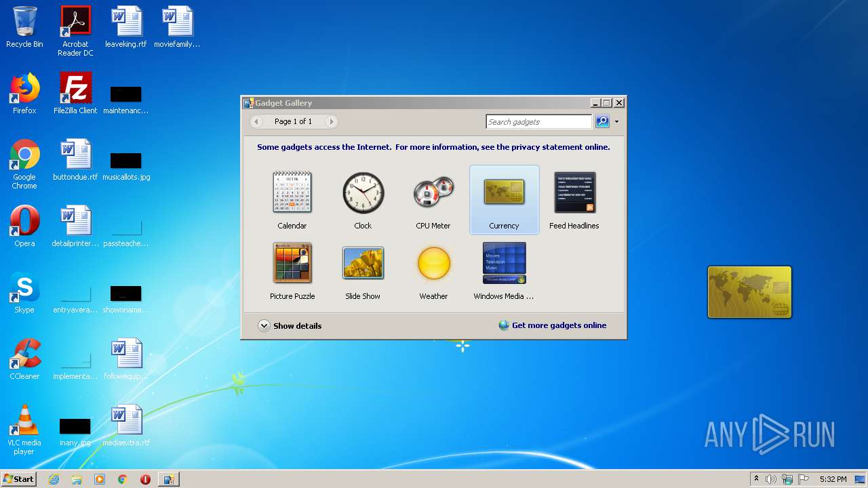The height and width of the screenshot is (488, 868).
Task: Go to next gadget page
Action: coord(331,122)
